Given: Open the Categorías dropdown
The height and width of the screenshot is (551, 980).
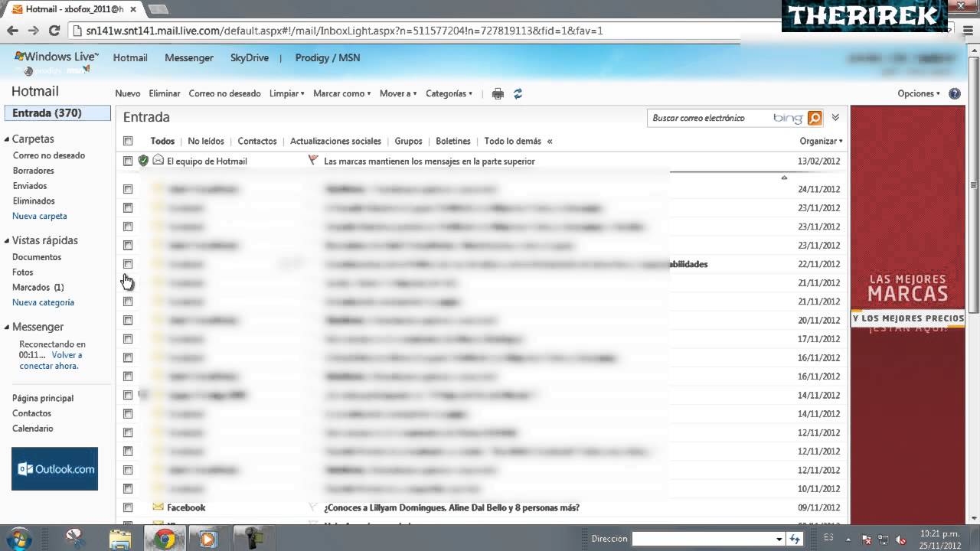Looking at the screenshot, I should (449, 93).
